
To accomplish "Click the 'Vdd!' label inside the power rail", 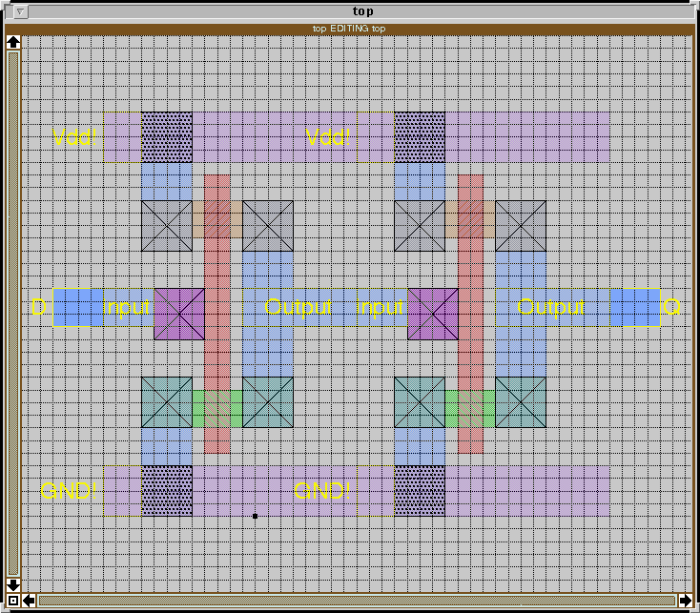I will [328, 137].
